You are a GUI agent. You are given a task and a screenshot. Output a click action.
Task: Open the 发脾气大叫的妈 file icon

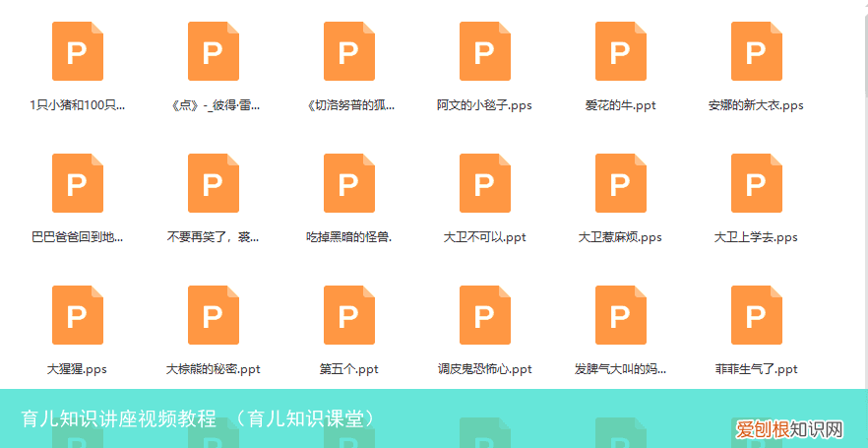(621, 315)
